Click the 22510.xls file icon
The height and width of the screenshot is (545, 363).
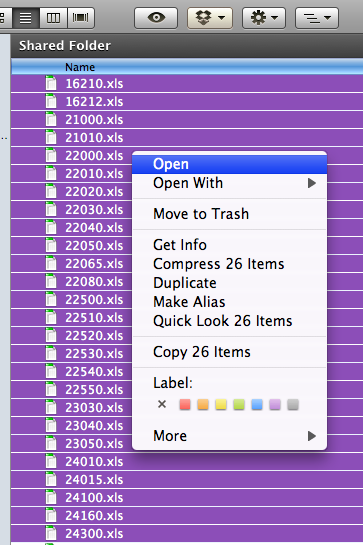[x=51, y=318]
